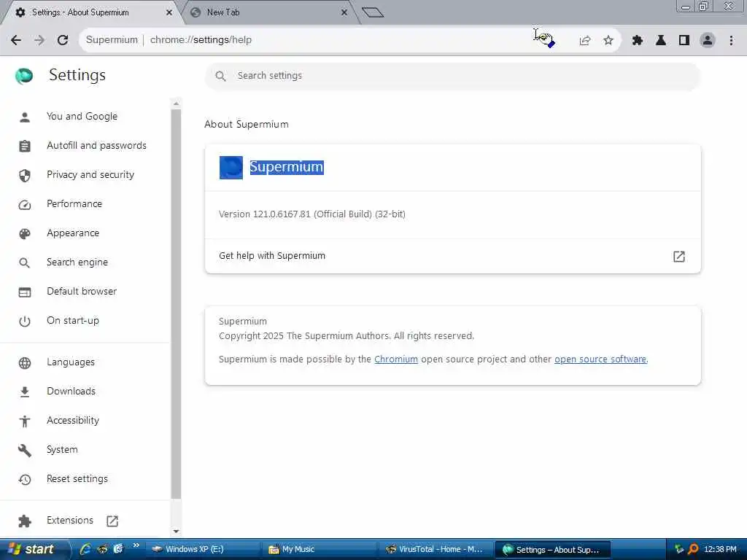Viewport: 747px width, 560px height.
Task: Click the Get help external-link icon
Action: [x=679, y=257]
